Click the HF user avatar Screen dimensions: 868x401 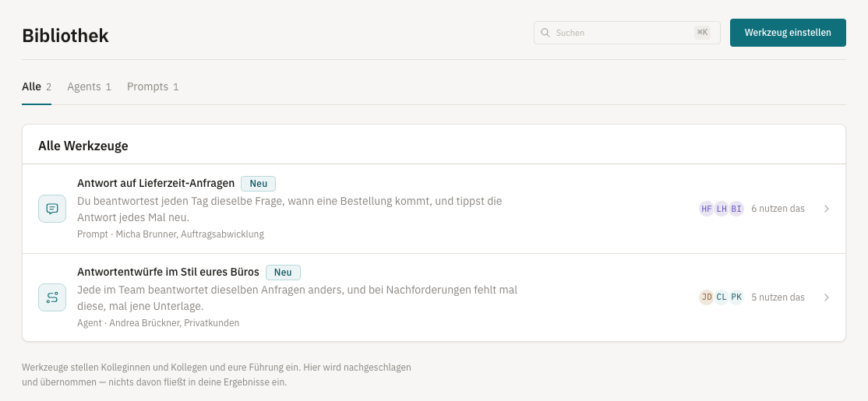(707, 209)
